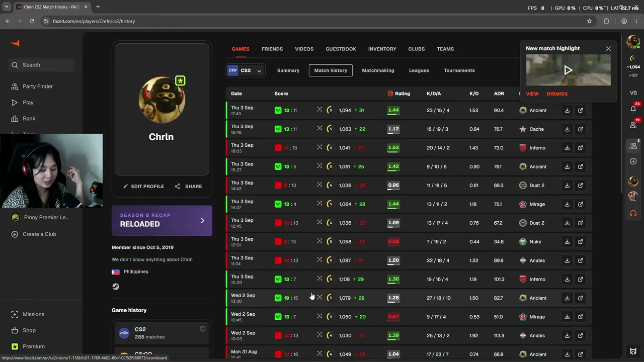Sort by the Rating column header
The height and width of the screenshot is (362, 644).
coord(399,94)
